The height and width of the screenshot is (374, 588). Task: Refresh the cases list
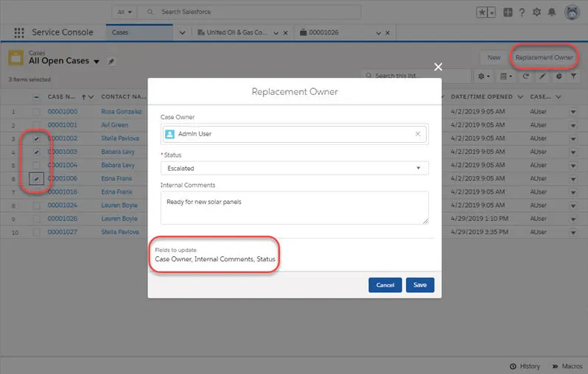[526, 76]
